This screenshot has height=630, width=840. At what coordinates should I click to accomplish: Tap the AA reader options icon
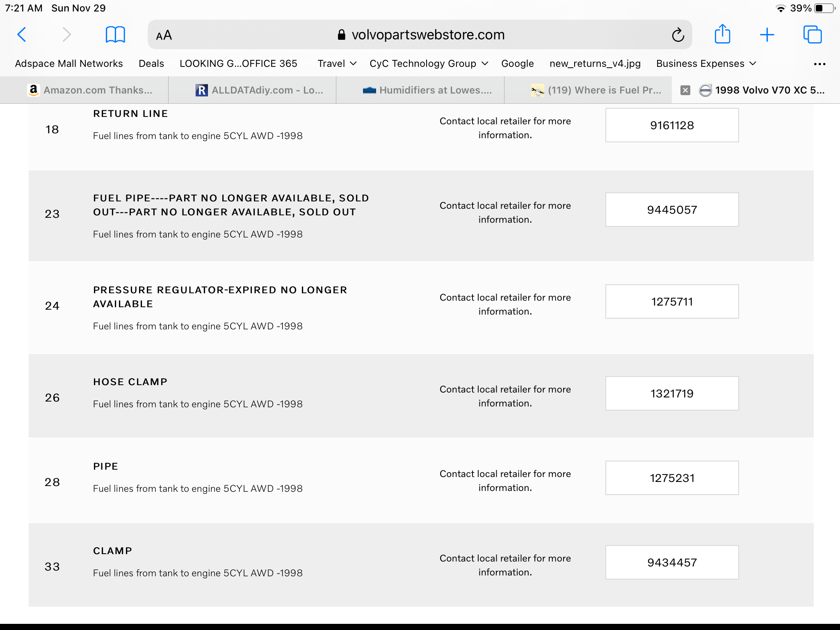coord(164,35)
